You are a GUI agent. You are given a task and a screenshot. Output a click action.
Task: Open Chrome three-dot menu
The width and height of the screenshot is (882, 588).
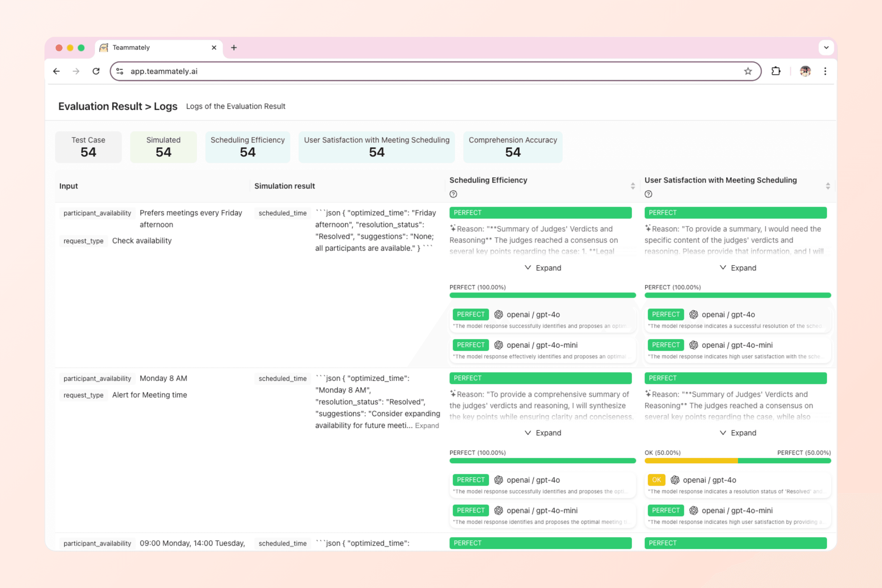(x=825, y=71)
